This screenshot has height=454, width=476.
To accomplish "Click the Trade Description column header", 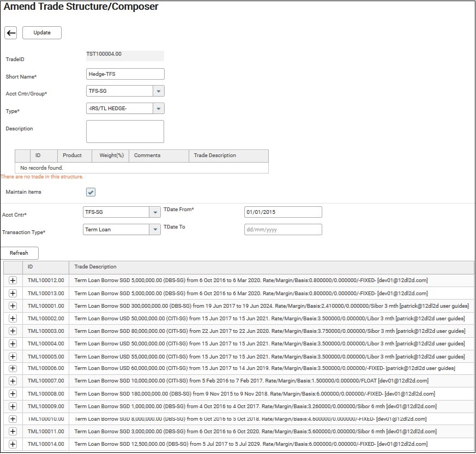I will pyautogui.click(x=95, y=267).
